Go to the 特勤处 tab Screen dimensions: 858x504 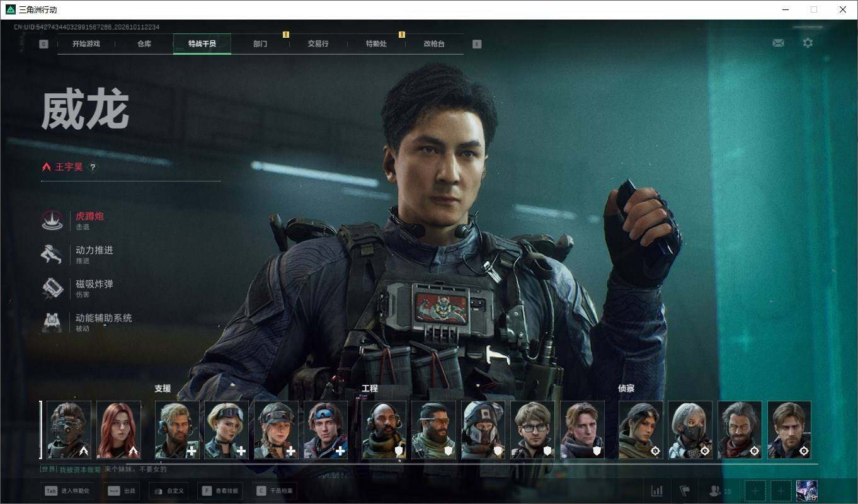click(376, 44)
